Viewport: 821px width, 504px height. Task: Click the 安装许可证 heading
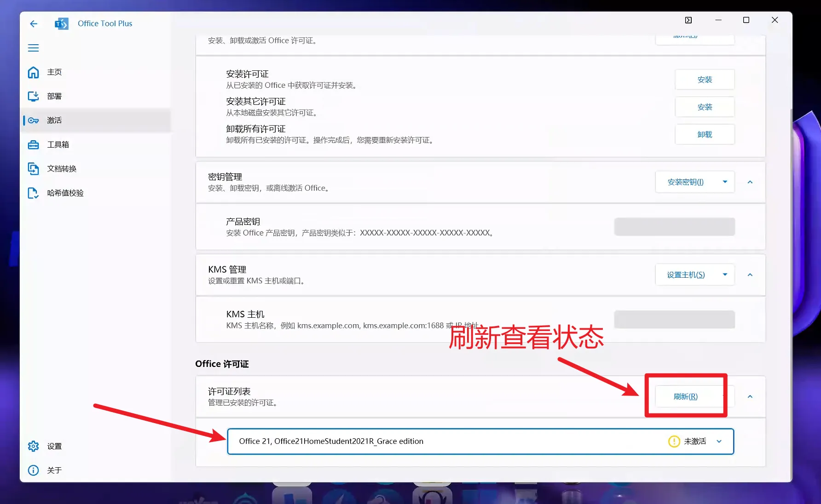(247, 74)
